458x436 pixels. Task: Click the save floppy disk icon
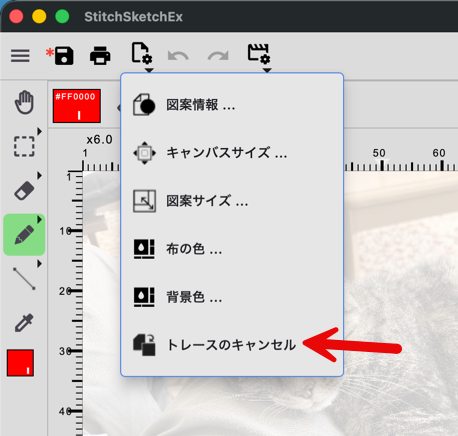tap(64, 55)
